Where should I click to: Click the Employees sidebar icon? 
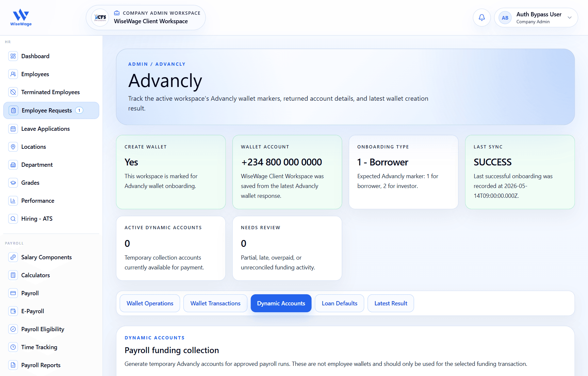pyautogui.click(x=13, y=74)
